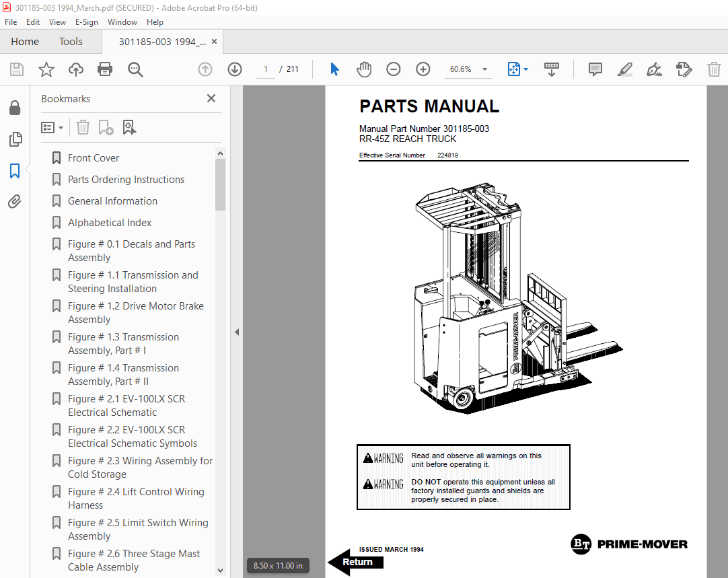This screenshot has height=578, width=728.
Task: Zoom out using the minus icon
Action: click(x=393, y=69)
